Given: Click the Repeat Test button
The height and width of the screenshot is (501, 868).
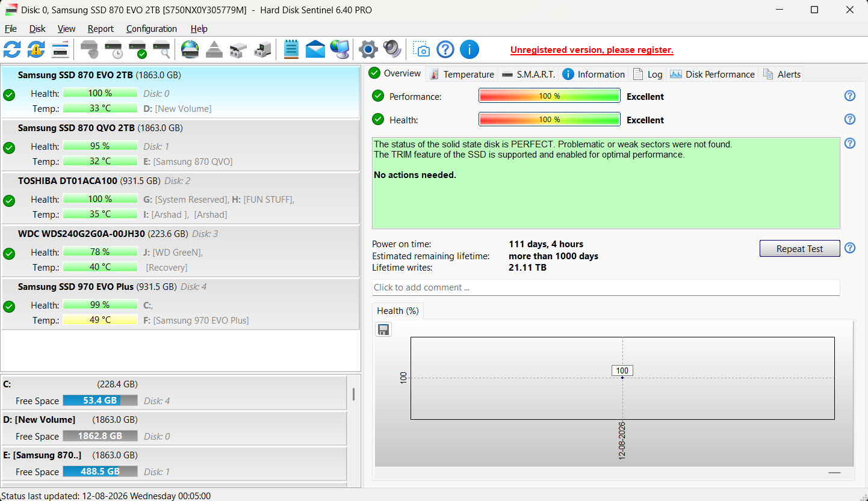Looking at the screenshot, I should click(799, 248).
